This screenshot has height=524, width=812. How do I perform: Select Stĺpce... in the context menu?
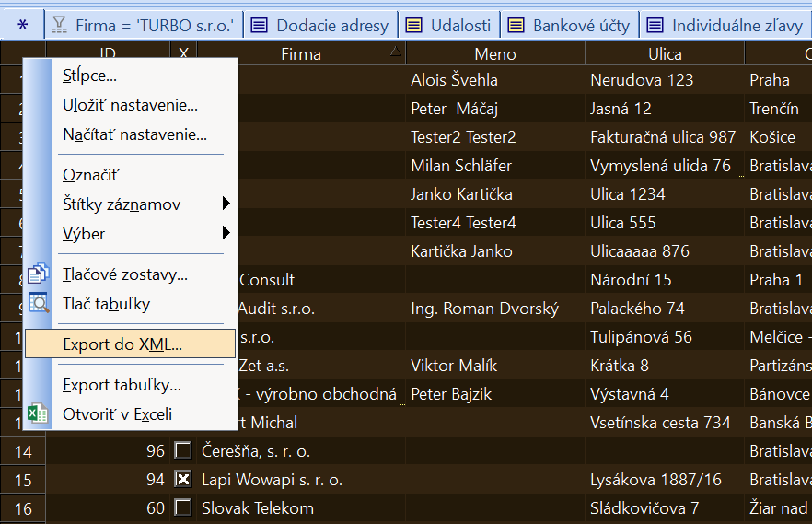coord(89,76)
